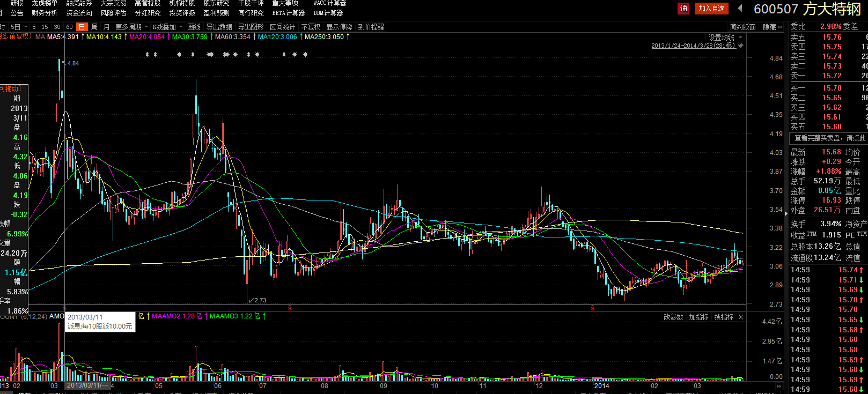Toggle 显示停牌 suspension display

(339, 27)
